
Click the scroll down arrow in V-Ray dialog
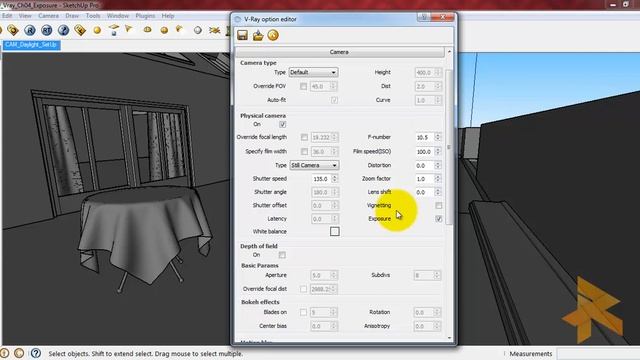pyautogui.click(x=449, y=338)
